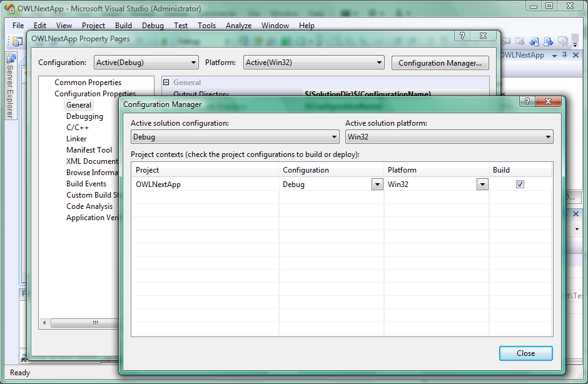Click the Debug value in project Configuration cell

pyautogui.click(x=293, y=184)
